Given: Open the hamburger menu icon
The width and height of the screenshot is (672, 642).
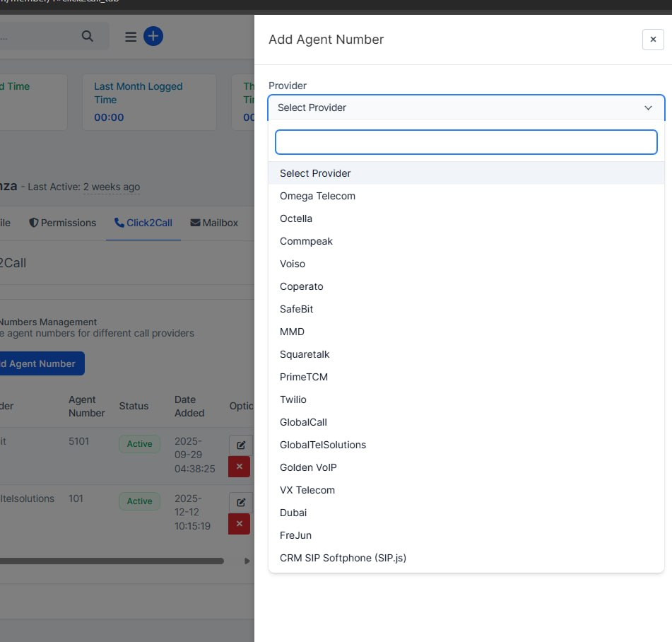Looking at the screenshot, I should pyautogui.click(x=131, y=37).
